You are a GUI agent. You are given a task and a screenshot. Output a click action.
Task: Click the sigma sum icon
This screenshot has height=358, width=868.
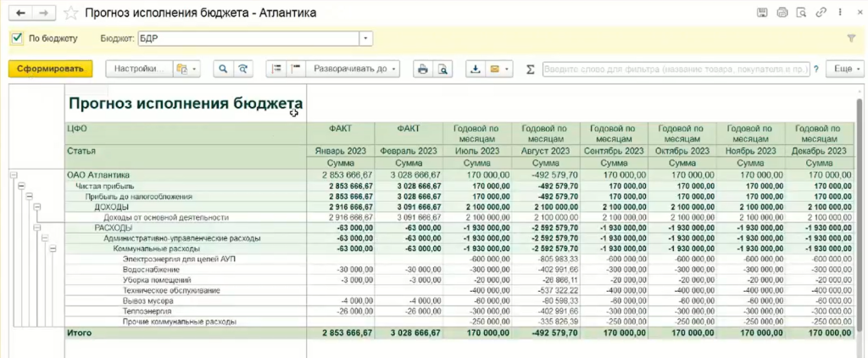point(531,69)
